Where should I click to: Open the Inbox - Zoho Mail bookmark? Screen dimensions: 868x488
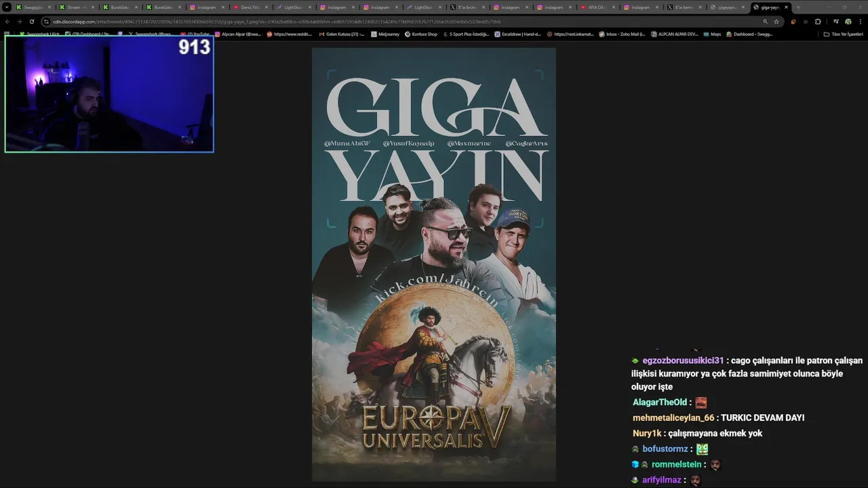pos(622,34)
